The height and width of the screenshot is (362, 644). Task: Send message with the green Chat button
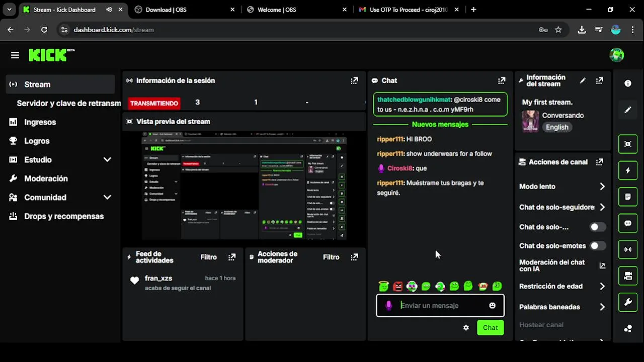coord(490,328)
